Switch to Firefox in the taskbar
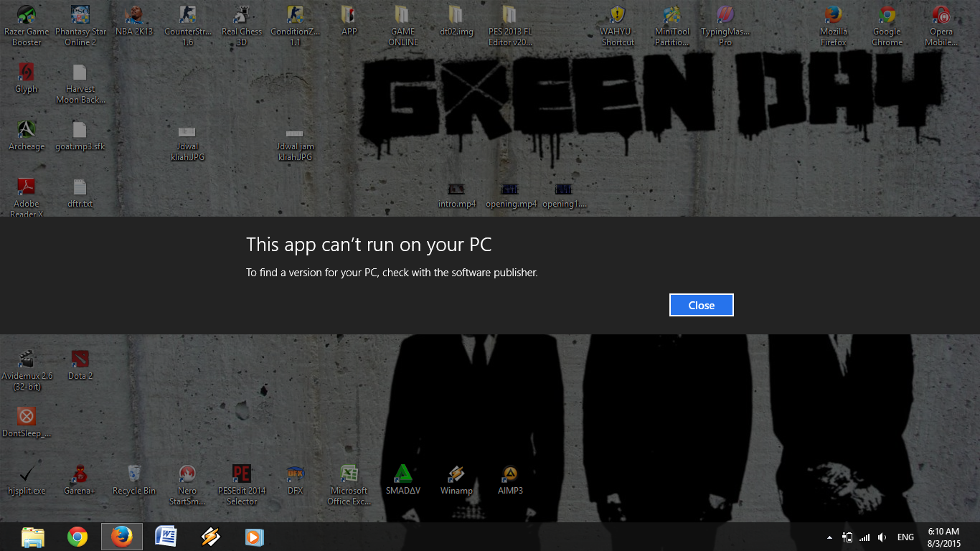 point(122,537)
